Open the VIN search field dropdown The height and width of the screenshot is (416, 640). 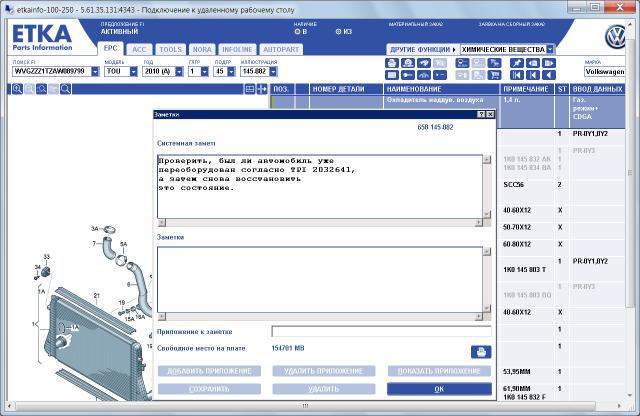95,71
